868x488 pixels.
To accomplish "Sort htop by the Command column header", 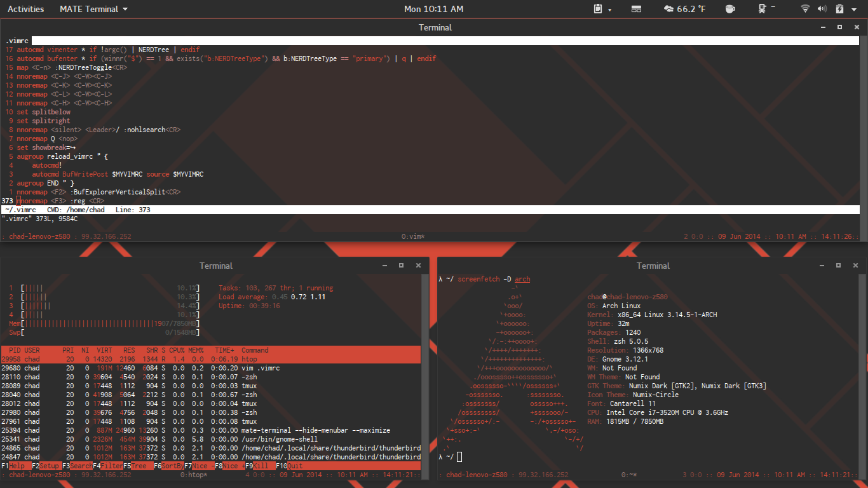I will click(x=255, y=350).
